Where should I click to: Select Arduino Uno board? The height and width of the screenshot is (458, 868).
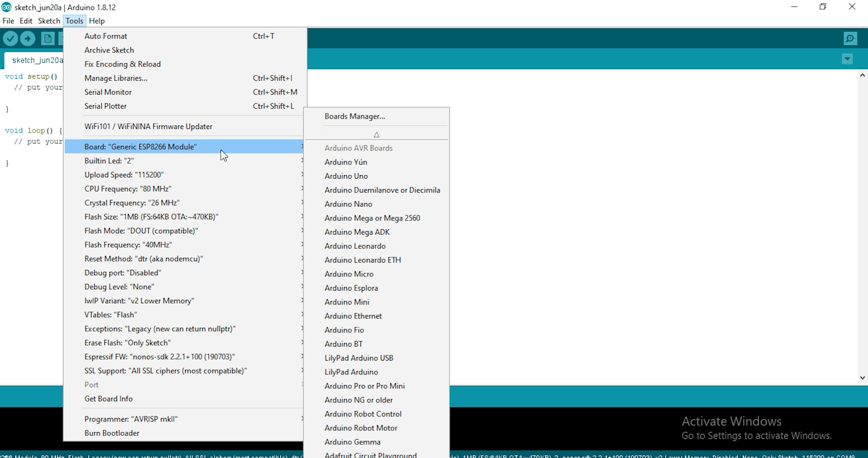click(x=346, y=176)
